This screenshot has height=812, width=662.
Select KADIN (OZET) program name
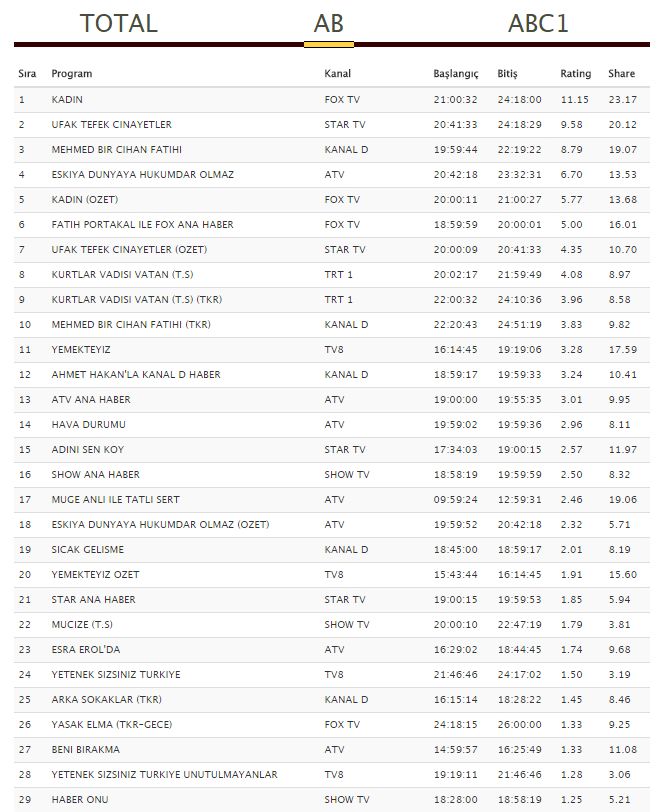[x=84, y=199]
